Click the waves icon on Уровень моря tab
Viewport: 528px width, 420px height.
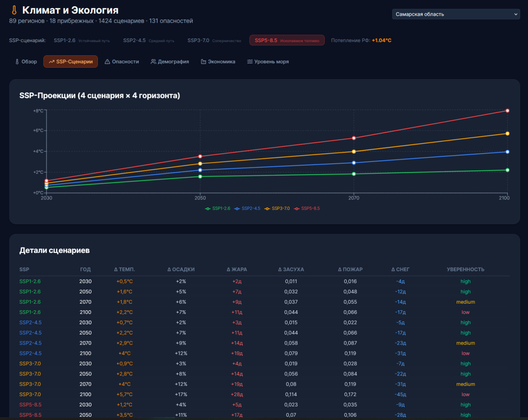[250, 61]
